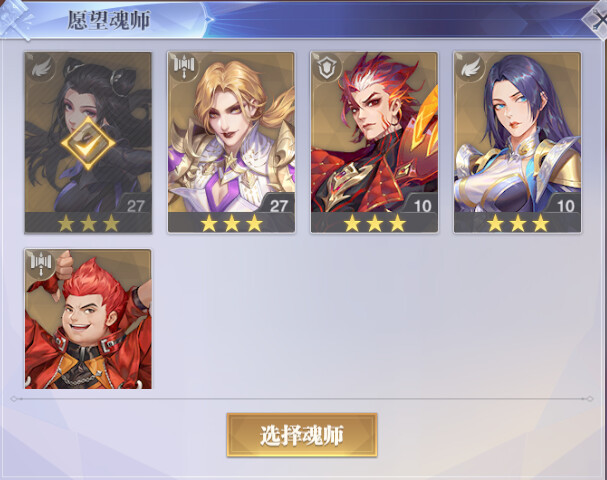Click the three-star rating under blue-haired hero
607x480 pixels.
518,223
